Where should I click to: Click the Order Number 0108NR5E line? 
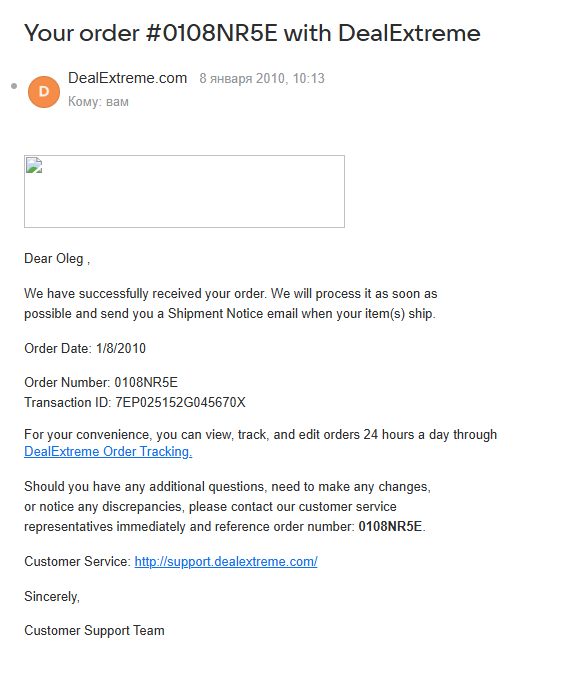pos(101,382)
